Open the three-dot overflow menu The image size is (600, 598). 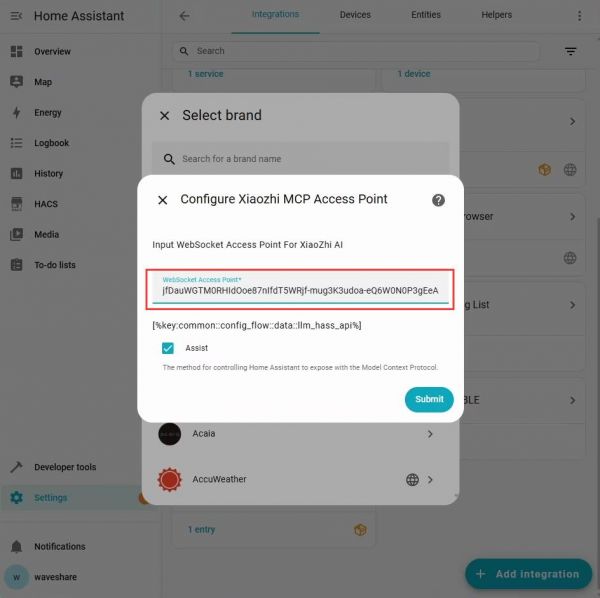pyautogui.click(x=579, y=16)
